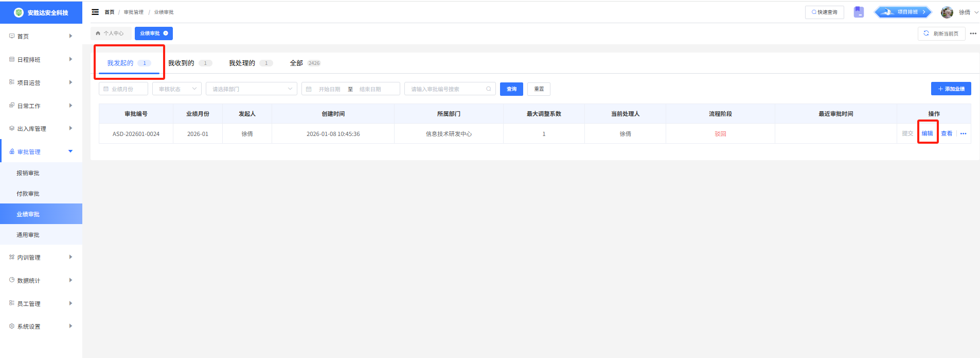Click the calendar icon in 开始日期 field

[x=309, y=89]
